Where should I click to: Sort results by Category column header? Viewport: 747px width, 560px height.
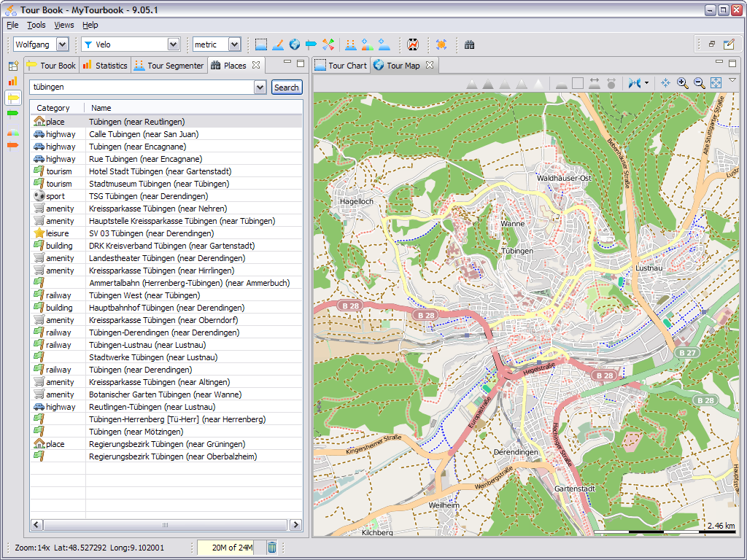tap(58, 108)
